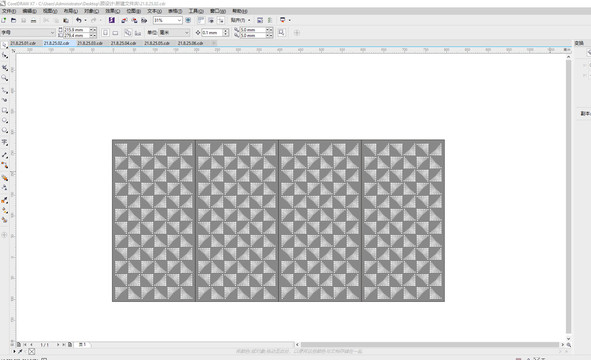The width and height of the screenshot is (591, 360).
Task: Select the Freehand tool in toolbox
Action: click(x=5, y=90)
